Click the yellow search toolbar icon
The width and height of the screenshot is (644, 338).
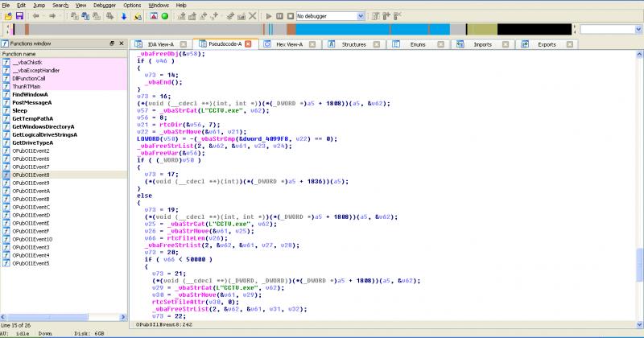[x=138, y=16]
